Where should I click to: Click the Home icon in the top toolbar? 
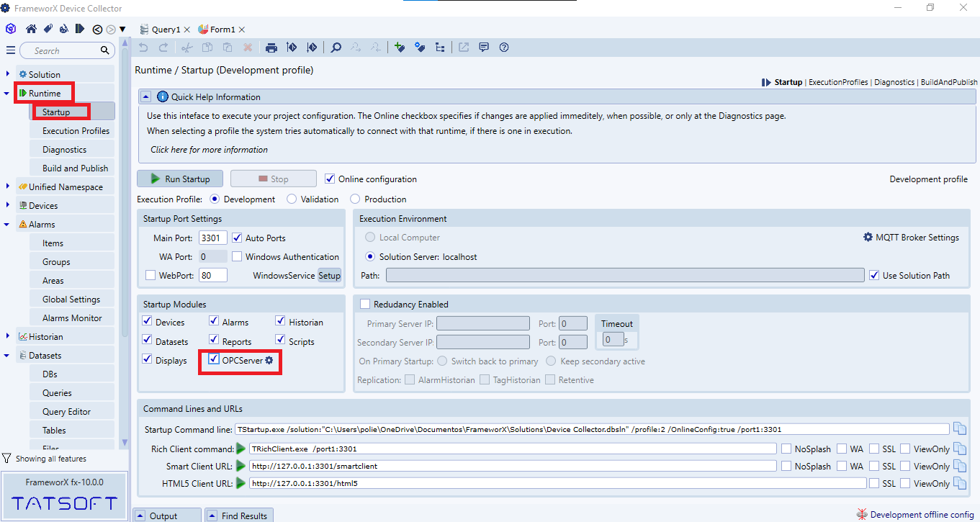31,30
